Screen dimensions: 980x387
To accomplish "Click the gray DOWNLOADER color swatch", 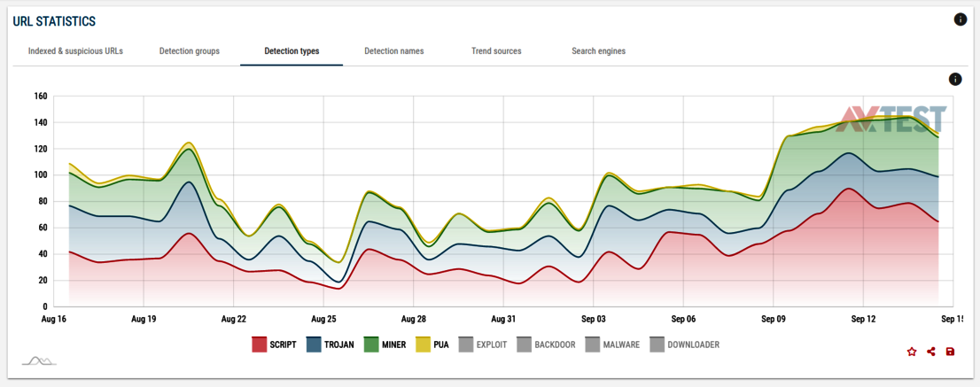I will [657, 344].
